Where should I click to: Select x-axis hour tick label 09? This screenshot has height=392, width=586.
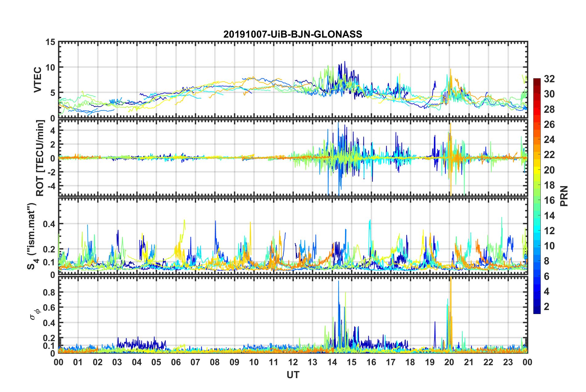coord(234,362)
